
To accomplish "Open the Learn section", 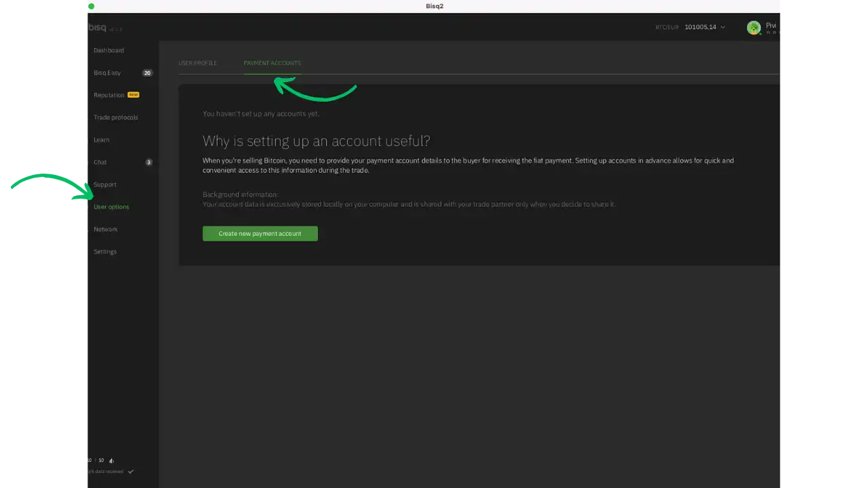I will click(101, 140).
